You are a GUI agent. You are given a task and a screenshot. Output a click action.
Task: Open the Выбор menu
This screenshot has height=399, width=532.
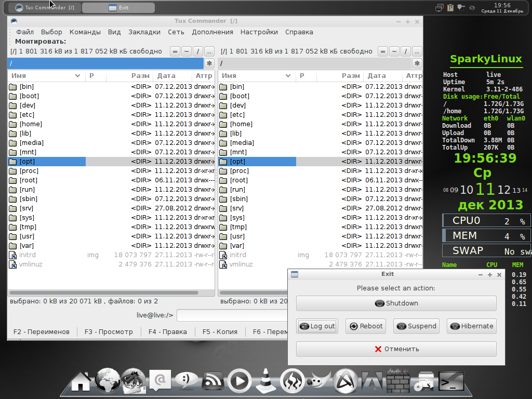[x=51, y=32]
